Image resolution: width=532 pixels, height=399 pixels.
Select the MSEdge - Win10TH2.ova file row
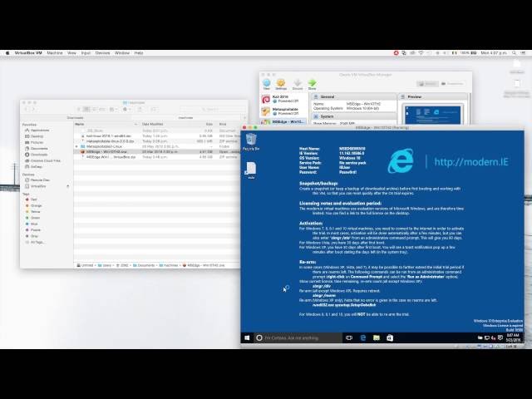tap(157, 151)
